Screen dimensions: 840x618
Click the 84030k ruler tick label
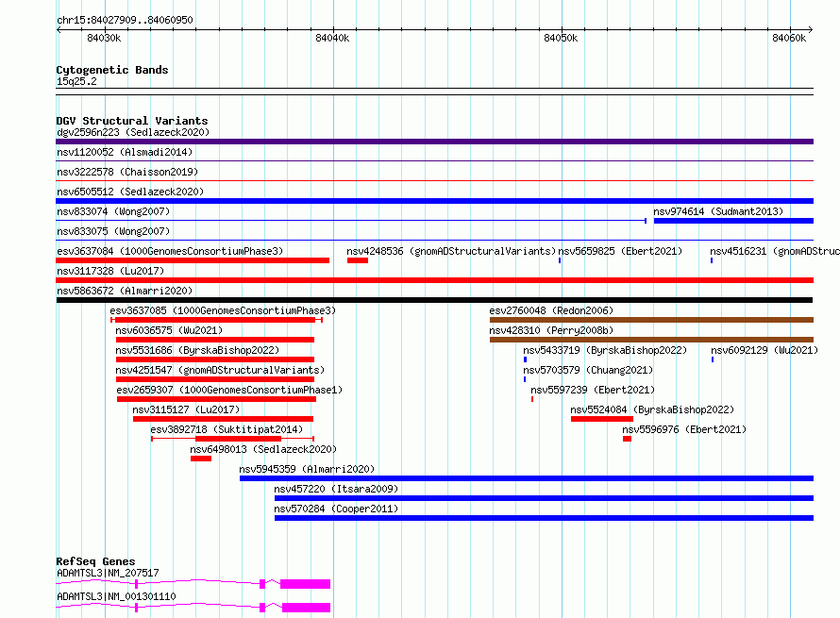[104, 38]
